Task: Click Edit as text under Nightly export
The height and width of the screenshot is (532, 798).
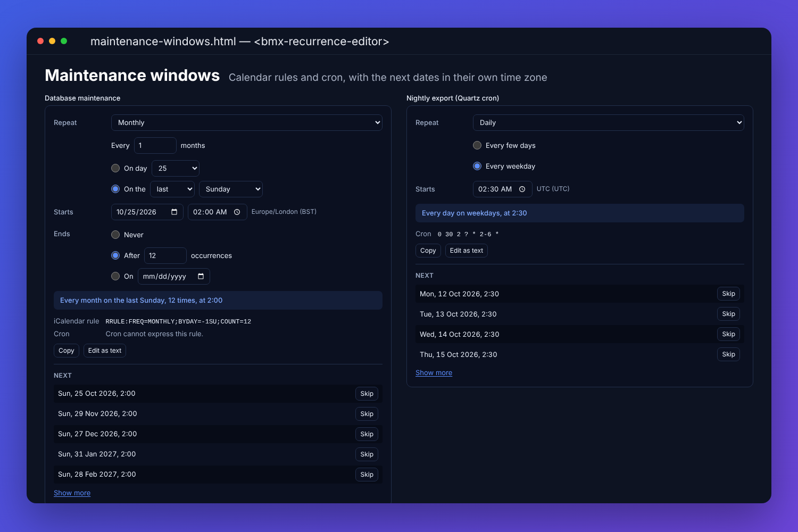Action: [x=467, y=251]
